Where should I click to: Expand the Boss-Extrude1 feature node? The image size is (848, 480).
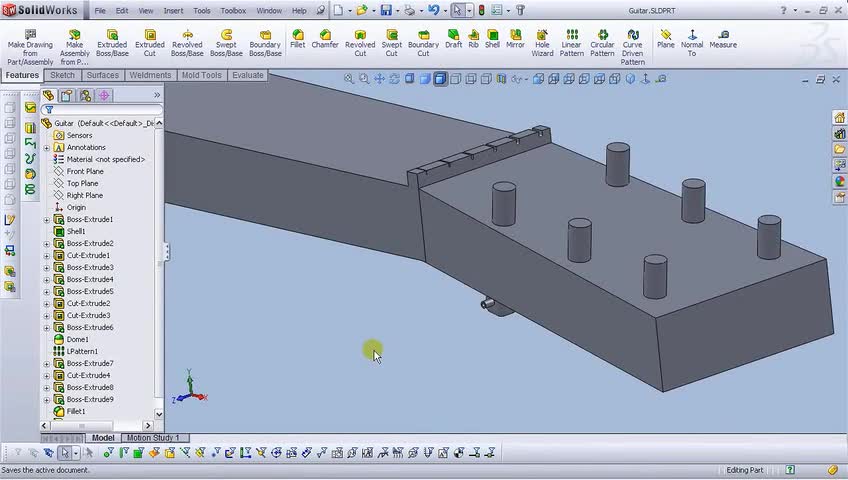[x=47, y=220]
